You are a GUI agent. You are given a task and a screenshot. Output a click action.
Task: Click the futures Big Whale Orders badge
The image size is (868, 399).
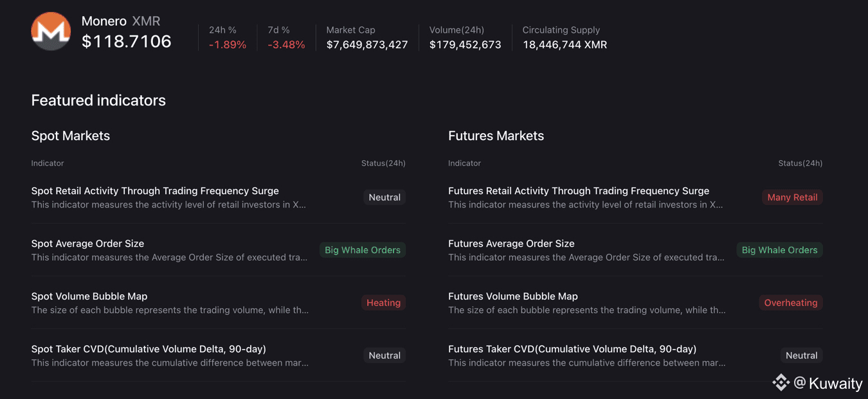779,250
